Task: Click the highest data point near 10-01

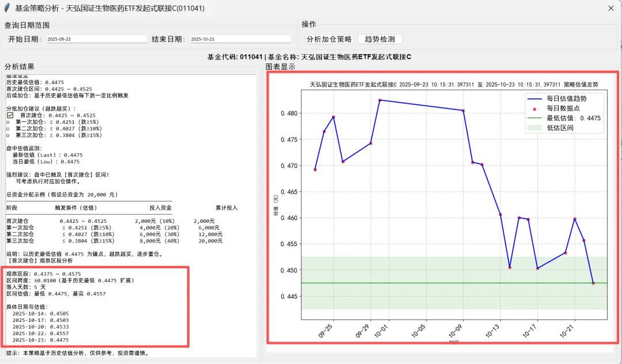Action: [x=380, y=100]
